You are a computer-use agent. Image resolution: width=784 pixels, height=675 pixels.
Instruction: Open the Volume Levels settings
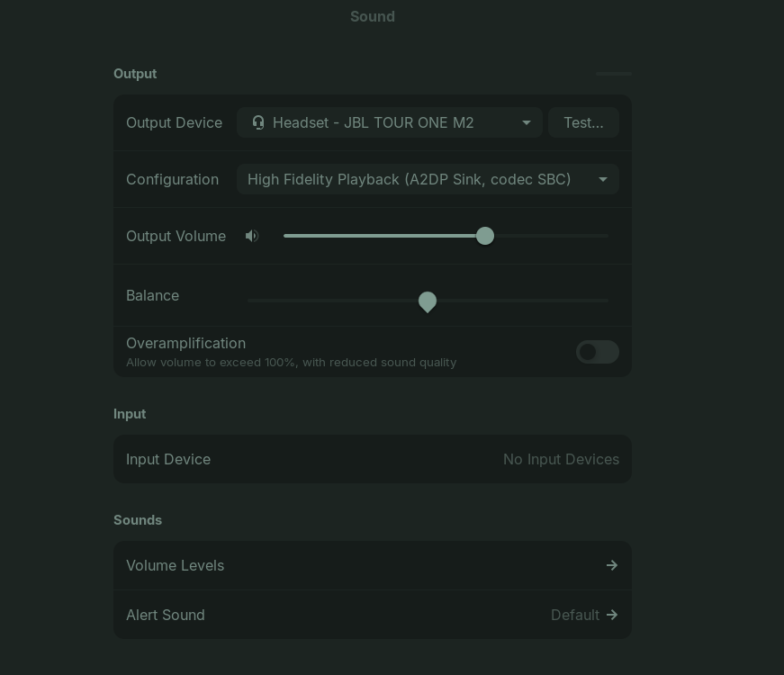[372, 565]
